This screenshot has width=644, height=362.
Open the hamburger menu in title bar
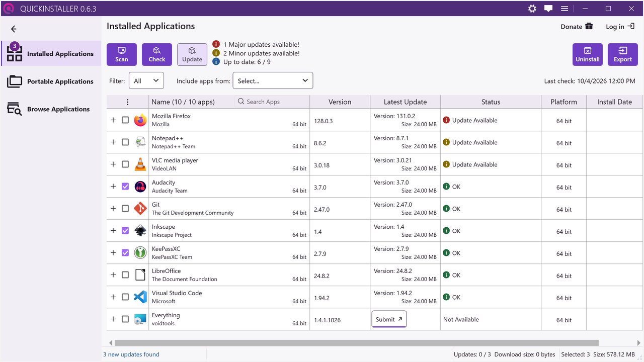click(565, 9)
